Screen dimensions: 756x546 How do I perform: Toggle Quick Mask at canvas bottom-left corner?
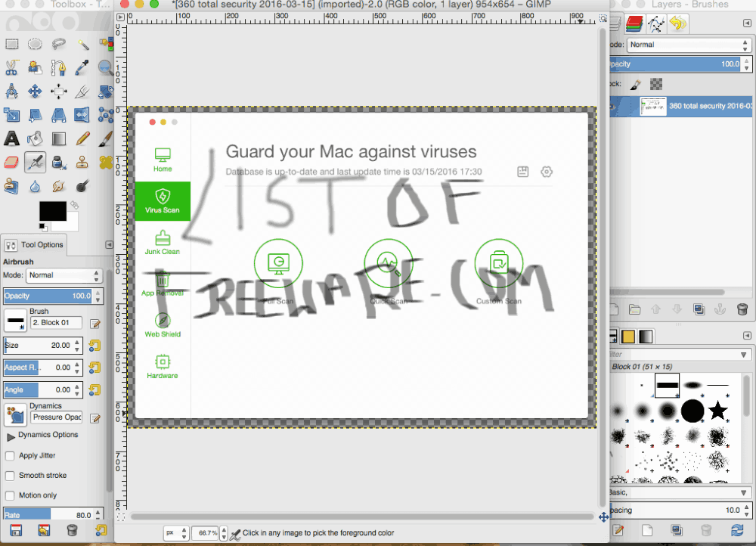tap(120, 517)
